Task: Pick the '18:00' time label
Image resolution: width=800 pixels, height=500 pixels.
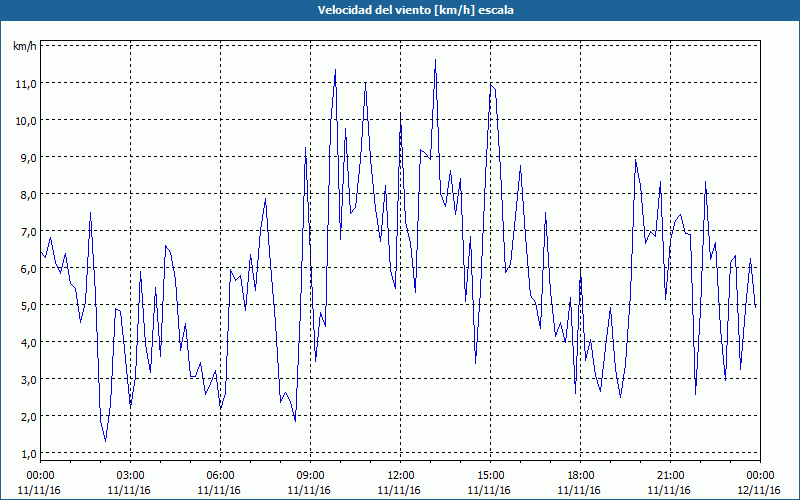Action: click(x=581, y=476)
